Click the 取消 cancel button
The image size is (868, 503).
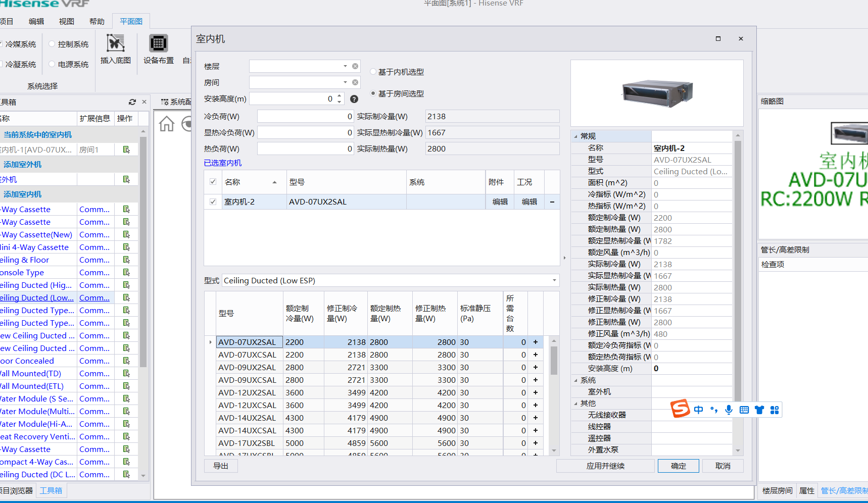pyautogui.click(x=723, y=466)
